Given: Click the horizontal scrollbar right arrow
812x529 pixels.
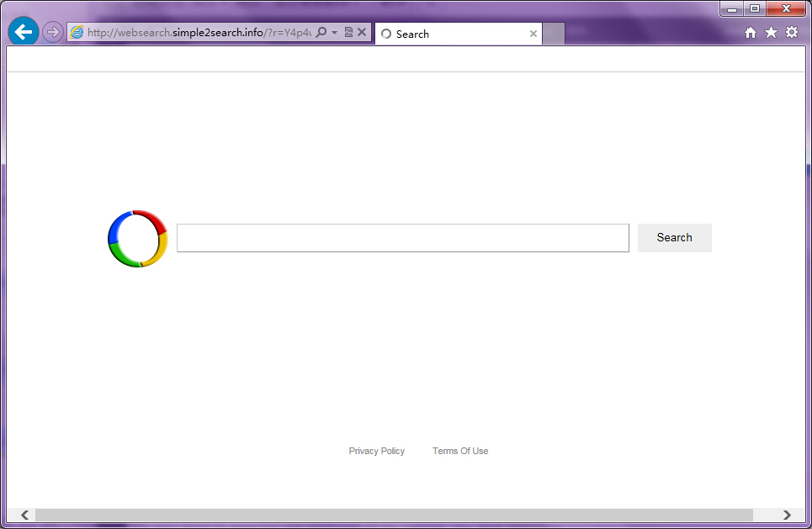Looking at the screenshot, I should tap(787, 515).
